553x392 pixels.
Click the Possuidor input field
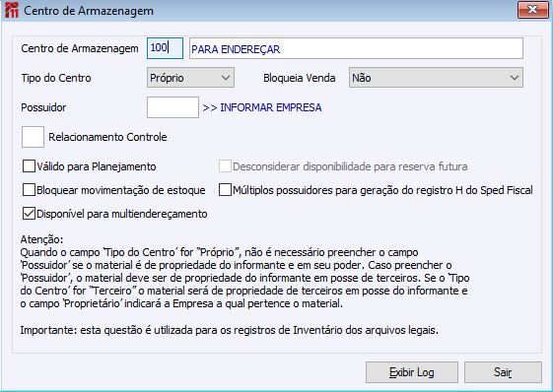coord(173,107)
